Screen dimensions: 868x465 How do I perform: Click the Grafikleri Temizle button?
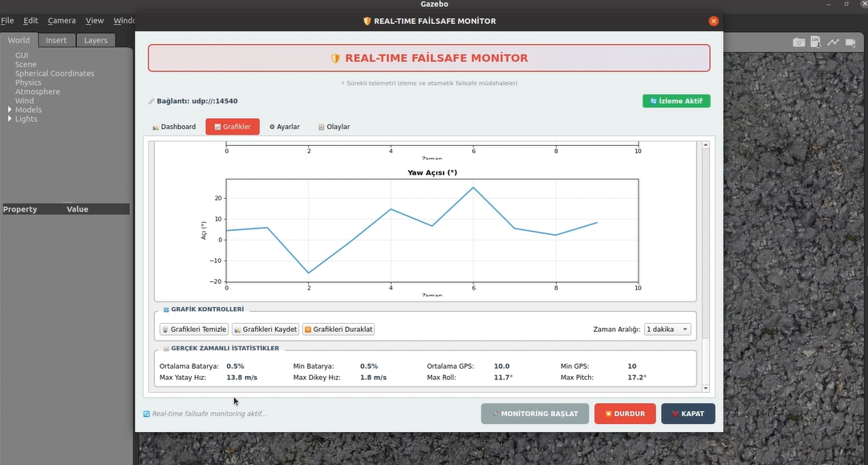click(194, 330)
